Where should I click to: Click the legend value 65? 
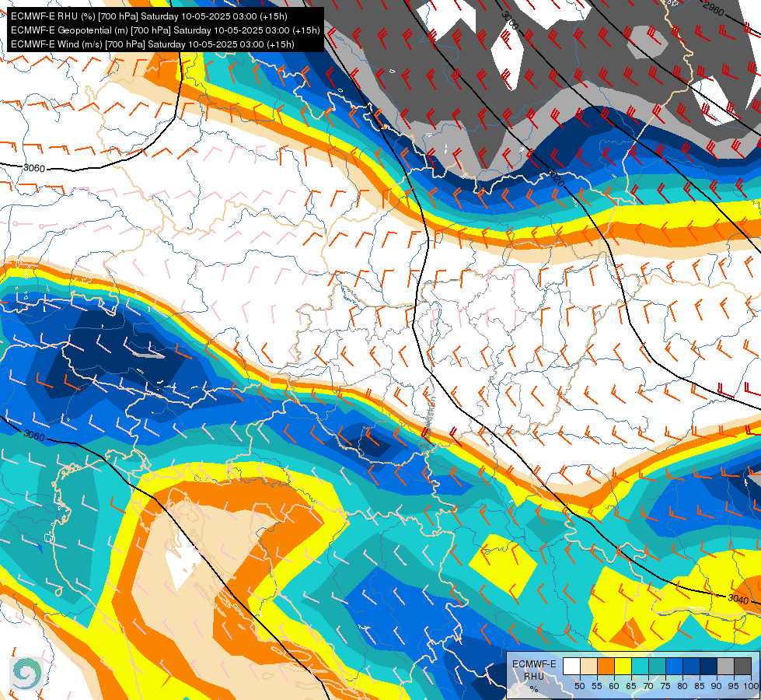tap(631, 686)
